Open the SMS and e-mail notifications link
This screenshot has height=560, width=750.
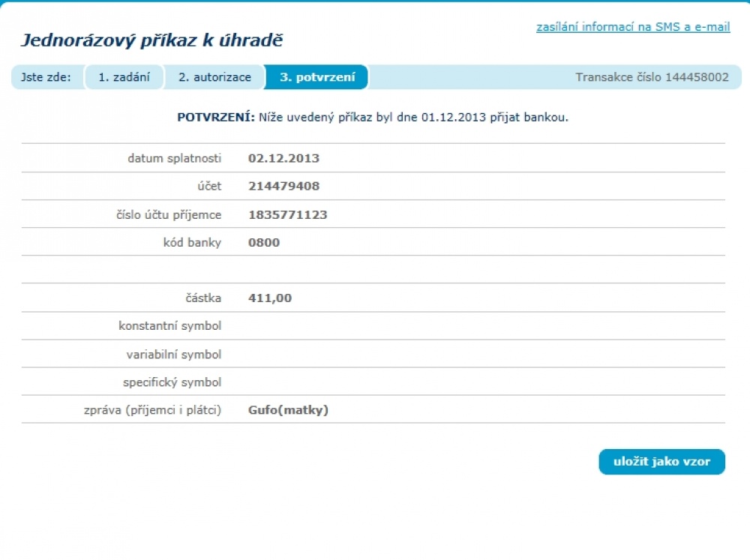pyautogui.click(x=633, y=27)
